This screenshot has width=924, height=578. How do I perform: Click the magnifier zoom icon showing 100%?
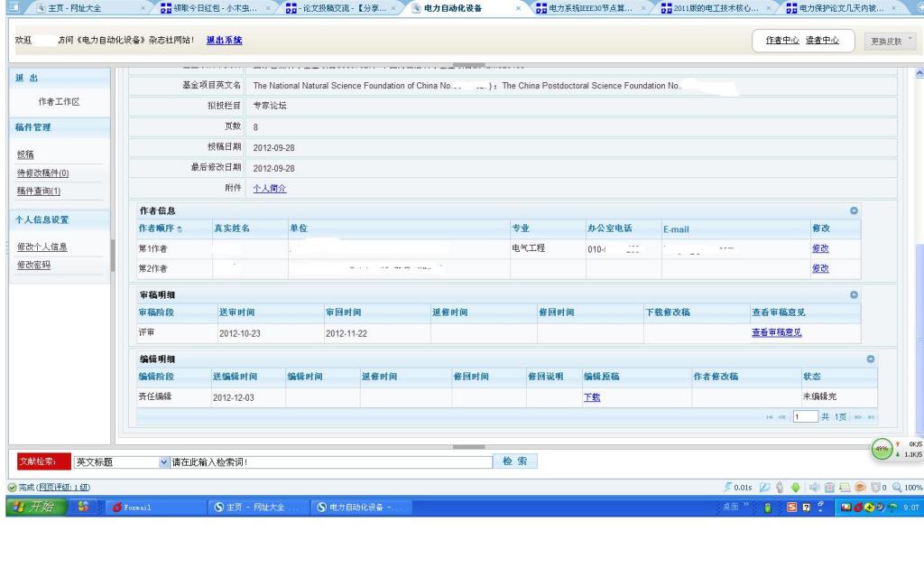tap(897, 487)
